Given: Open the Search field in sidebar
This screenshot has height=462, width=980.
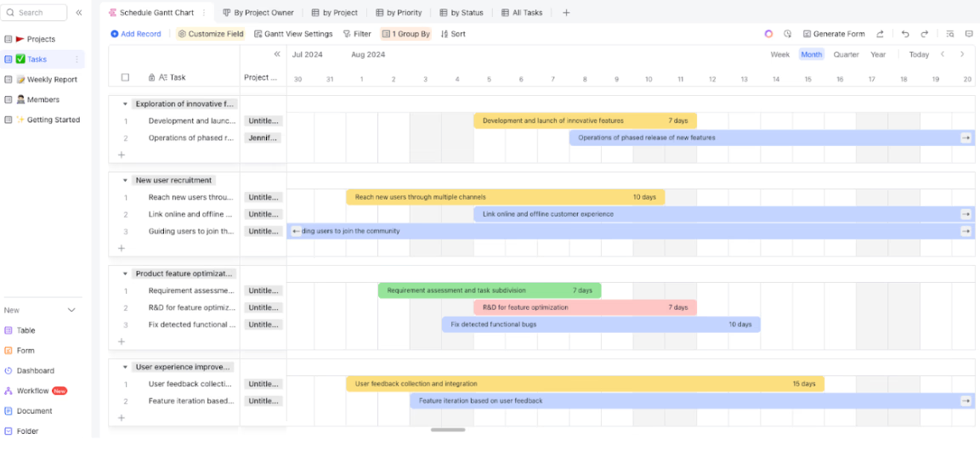Looking at the screenshot, I should (35, 13).
